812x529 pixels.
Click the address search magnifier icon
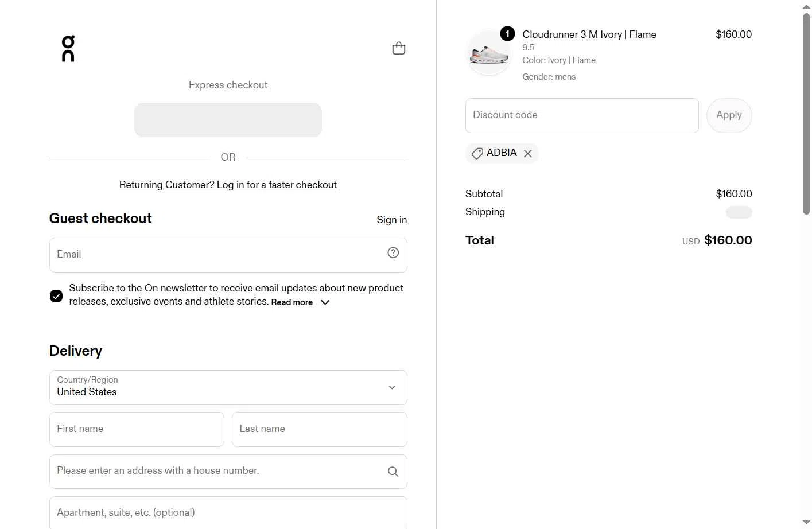pyautogui.click(x=393, y=472)
